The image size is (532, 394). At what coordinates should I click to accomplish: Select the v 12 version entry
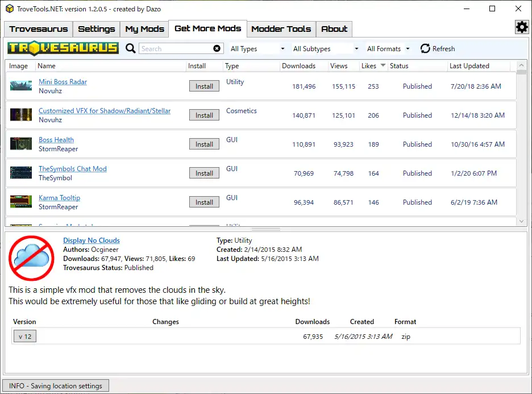[24, 336]
